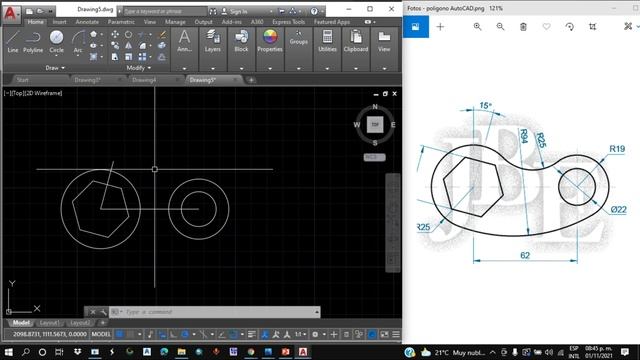Click the add layout plus button
The height and width of the screenshot is (360, 640).
(103, 323)
